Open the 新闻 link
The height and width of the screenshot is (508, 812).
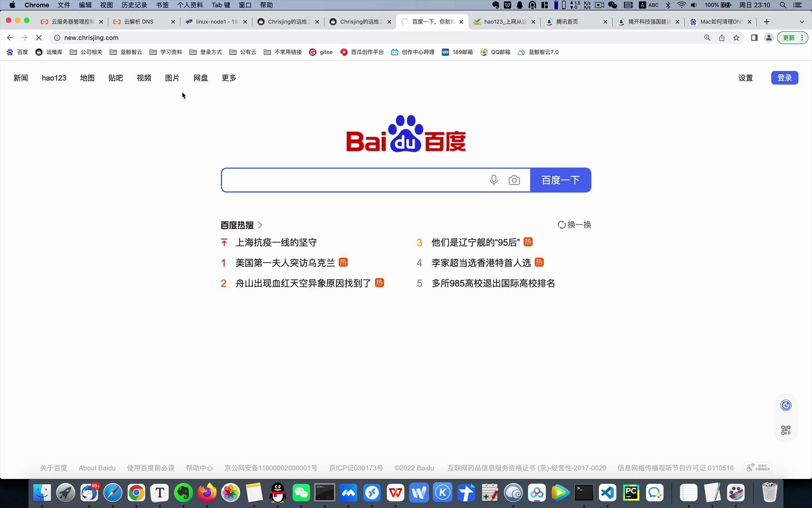[21, 78]
